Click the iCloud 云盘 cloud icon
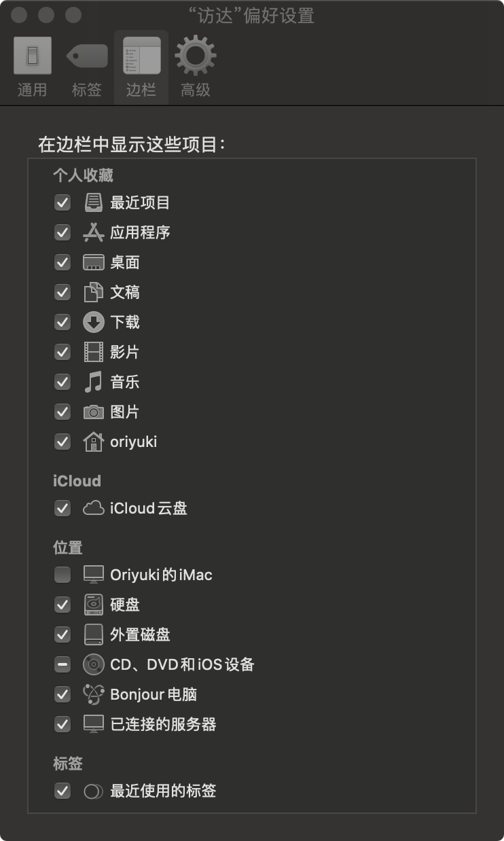The height and width of the screenshot is (841, 504). [93, 508]
